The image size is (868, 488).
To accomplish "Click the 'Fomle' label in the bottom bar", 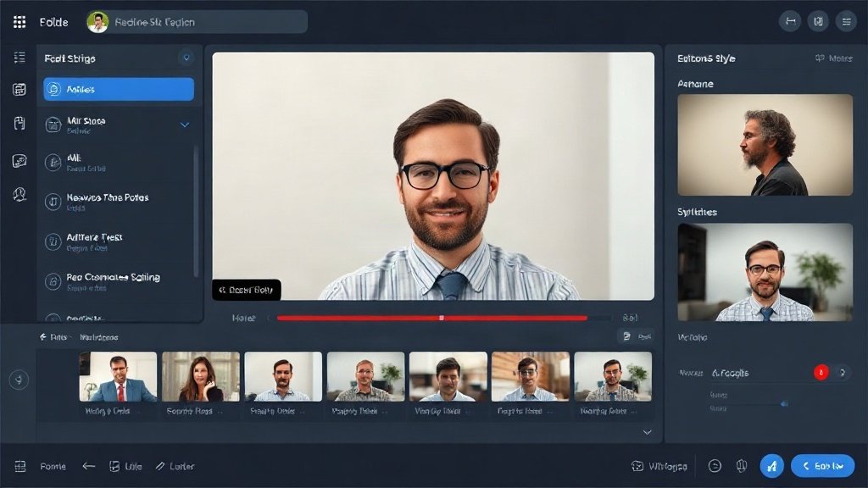I will pyautogui.click(x=53, y=467).
